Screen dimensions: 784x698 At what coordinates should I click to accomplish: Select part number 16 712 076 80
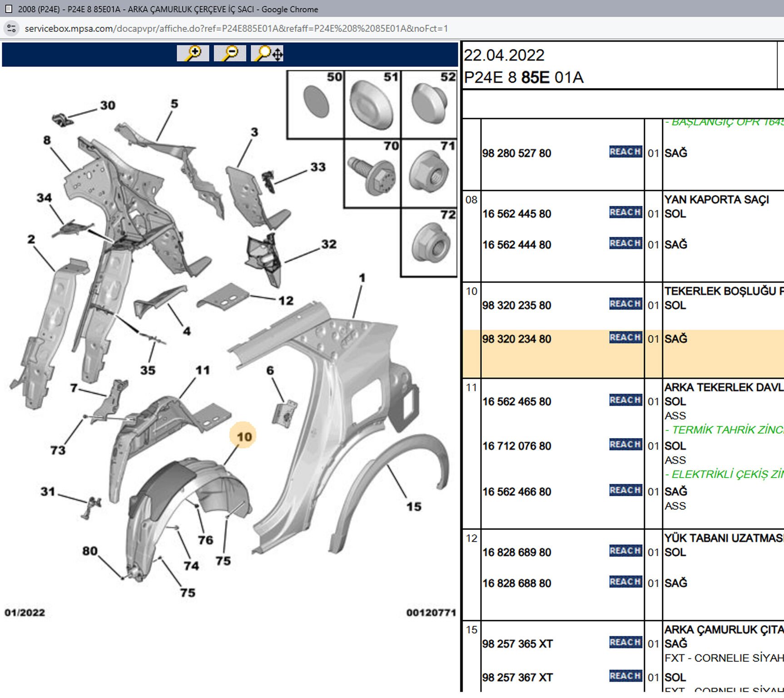(x=516, y=446)
